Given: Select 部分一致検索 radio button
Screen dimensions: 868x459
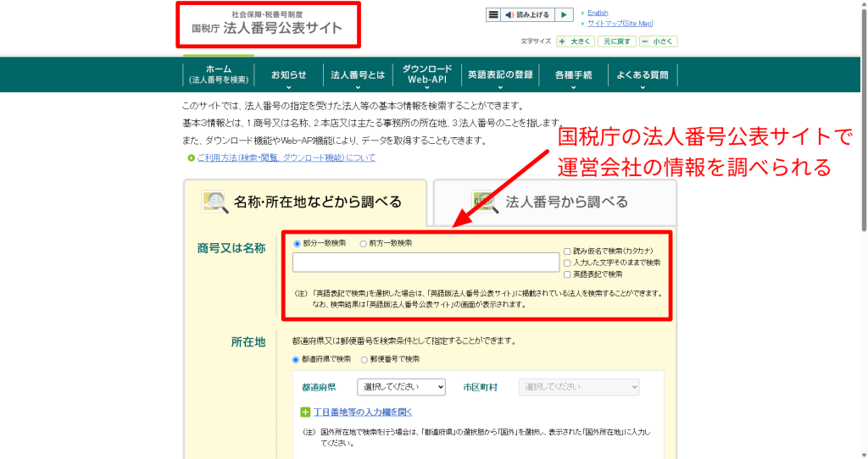Looking at the screenshot, I should (298, 244).
